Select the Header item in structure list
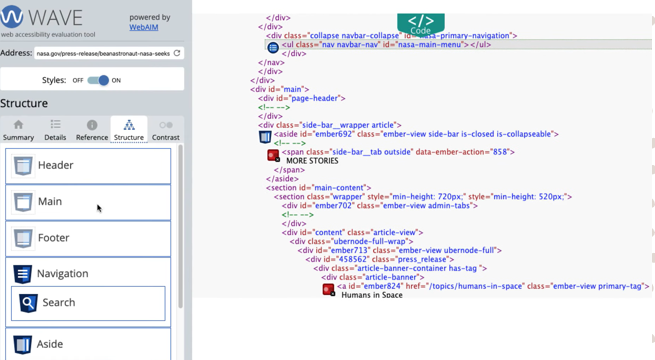Viewport: 655px width, 360px height. click(x=88, y=166)
